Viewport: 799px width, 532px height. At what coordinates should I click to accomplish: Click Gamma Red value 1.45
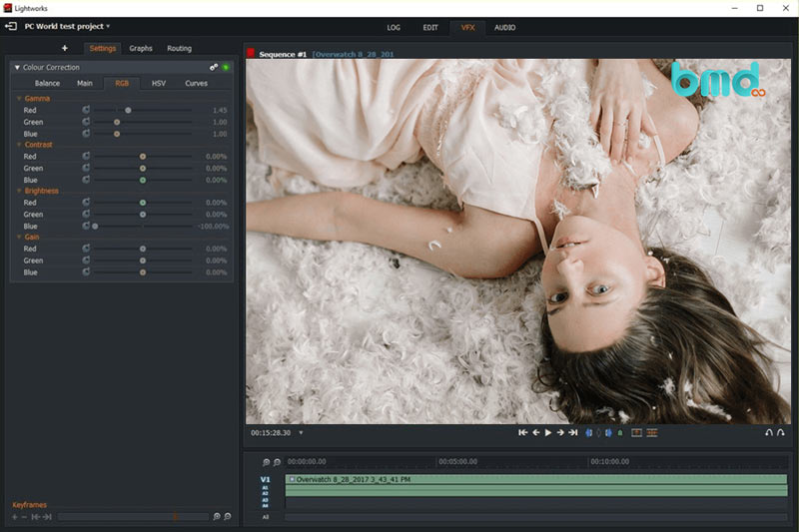[220, 110]
